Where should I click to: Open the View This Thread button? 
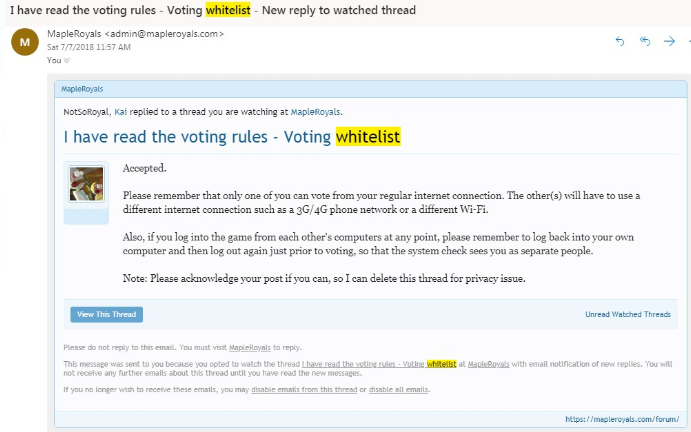(x=107, y=314)
